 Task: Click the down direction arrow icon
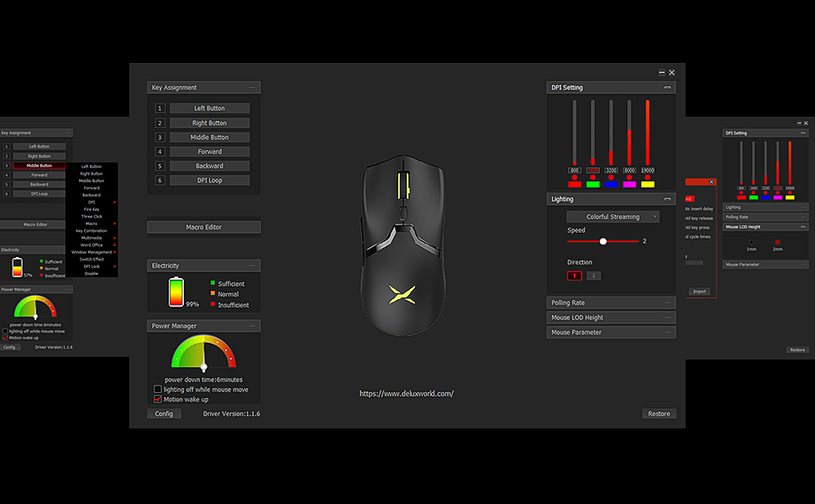(593, 276)
